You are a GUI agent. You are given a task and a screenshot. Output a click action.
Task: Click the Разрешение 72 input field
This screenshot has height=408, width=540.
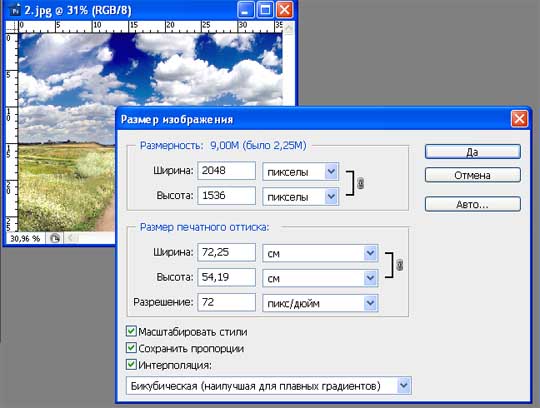(227, 302)
